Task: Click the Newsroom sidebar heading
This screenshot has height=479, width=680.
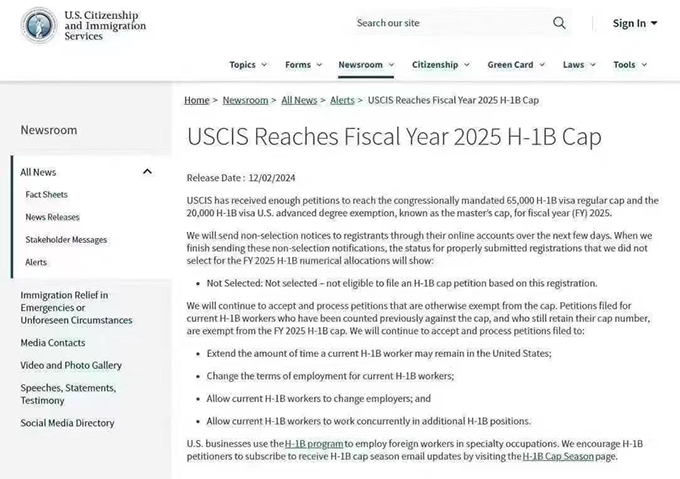Action: 49,130
